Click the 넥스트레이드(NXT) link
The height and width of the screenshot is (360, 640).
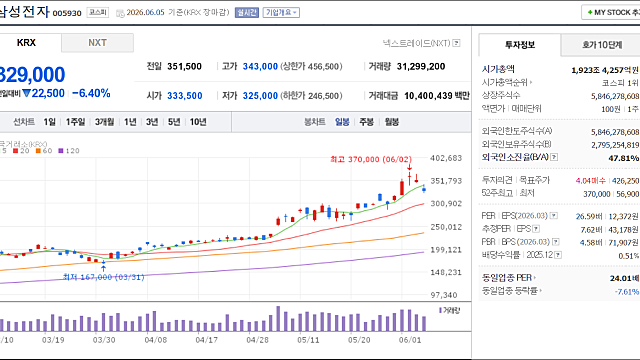tap(416, 43)
